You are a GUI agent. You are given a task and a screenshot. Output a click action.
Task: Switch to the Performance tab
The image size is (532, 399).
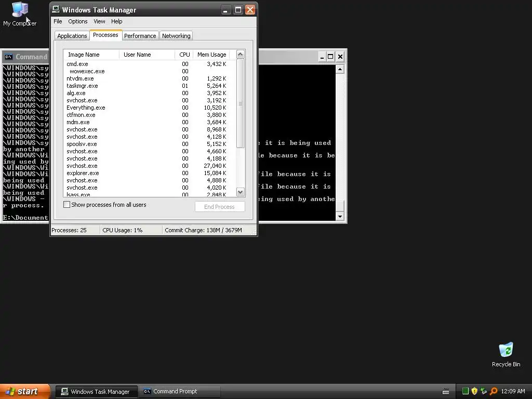[140, 36]
